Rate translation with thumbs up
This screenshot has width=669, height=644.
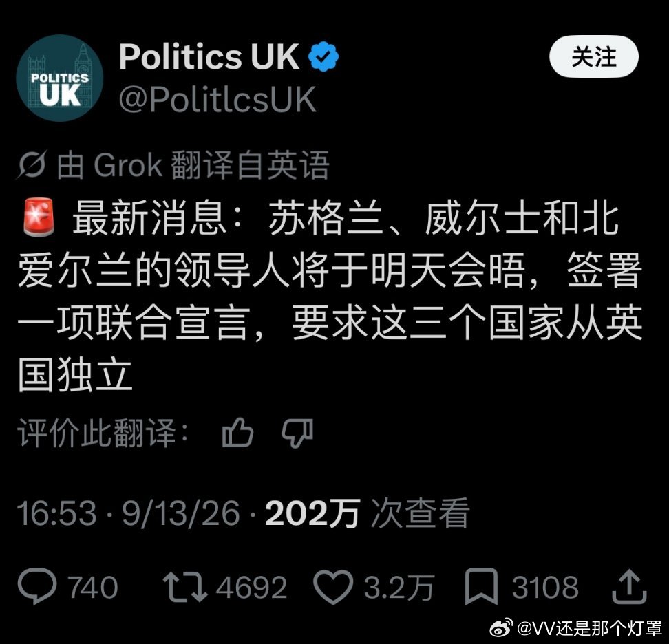[x=237, y=433]
